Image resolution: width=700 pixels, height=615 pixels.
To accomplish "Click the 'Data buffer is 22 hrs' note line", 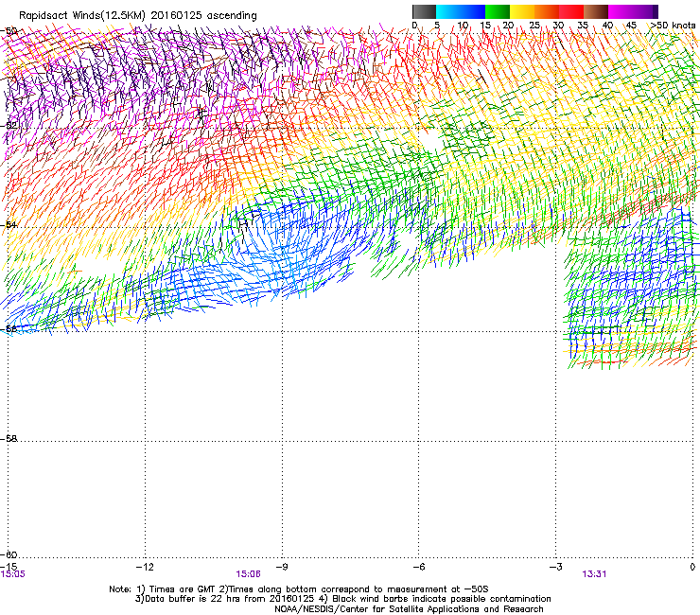I will tap(342, 599).
